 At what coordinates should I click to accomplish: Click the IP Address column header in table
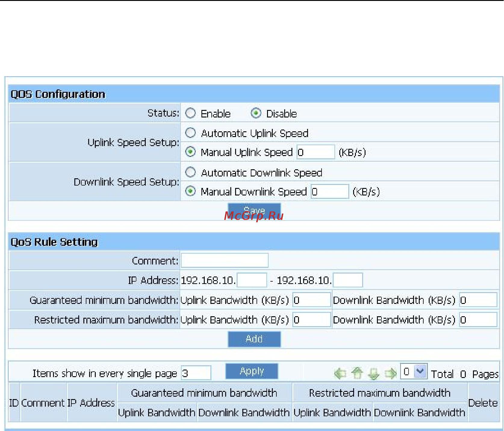click(91, 403)
